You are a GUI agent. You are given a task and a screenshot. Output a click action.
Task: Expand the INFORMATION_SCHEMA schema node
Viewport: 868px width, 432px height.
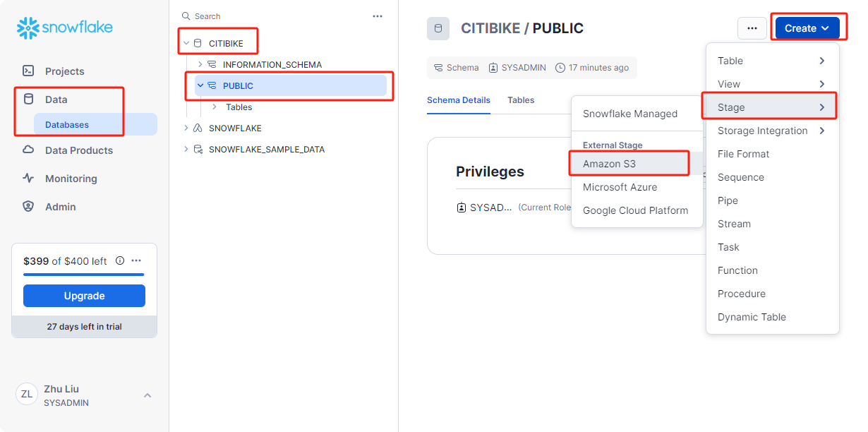pyautogui.click(x=200, y=65)
